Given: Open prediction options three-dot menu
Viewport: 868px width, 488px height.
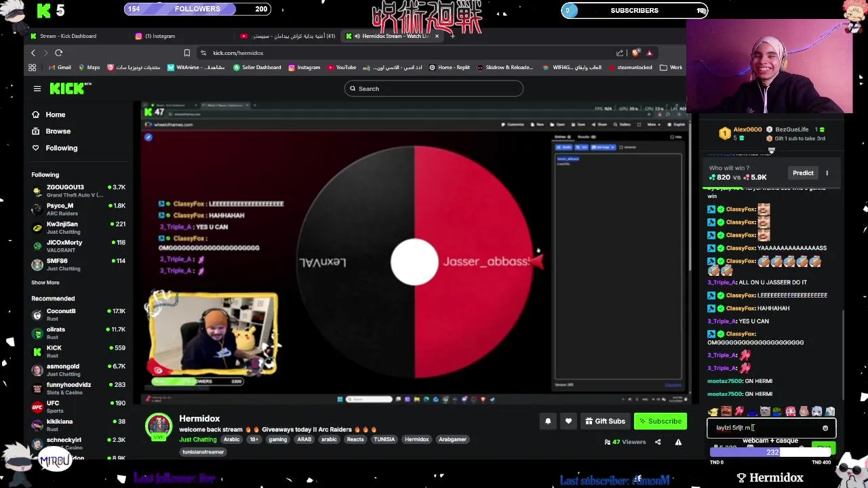Looking at the screenshot, I should pos(827,173).
